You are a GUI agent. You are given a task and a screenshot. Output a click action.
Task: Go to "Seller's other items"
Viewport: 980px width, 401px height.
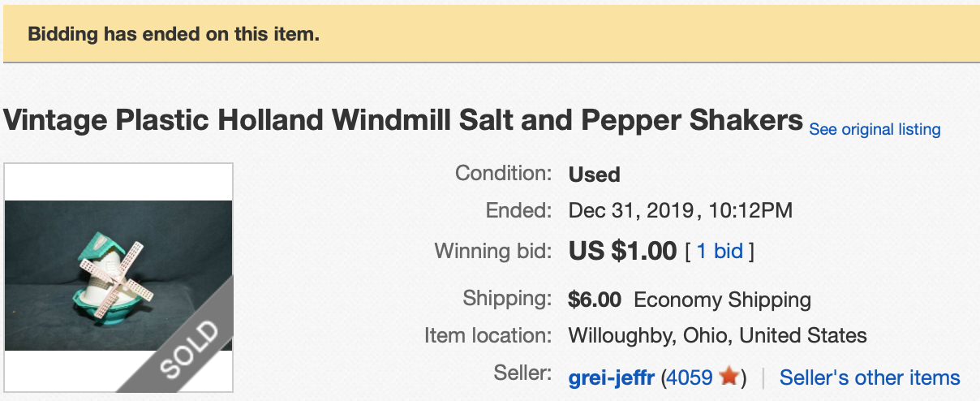[870, 377]
